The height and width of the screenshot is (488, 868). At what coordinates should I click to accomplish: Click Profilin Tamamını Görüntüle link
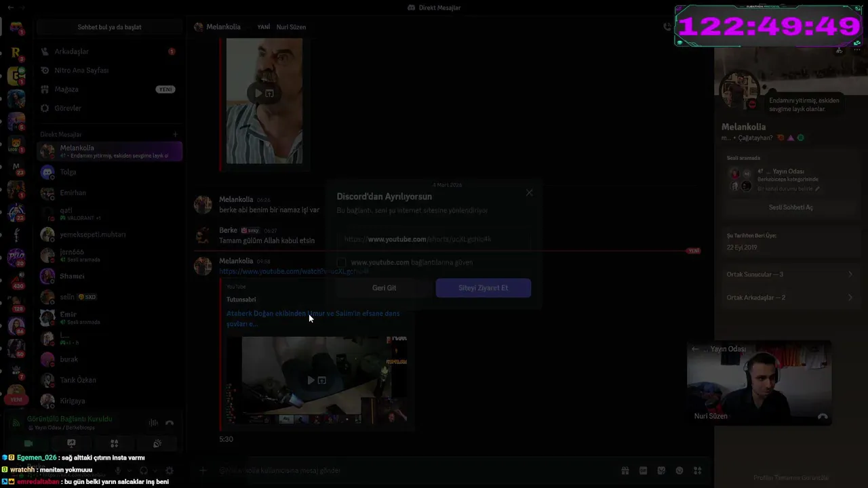pyautogui.click(x=791, y=478)
